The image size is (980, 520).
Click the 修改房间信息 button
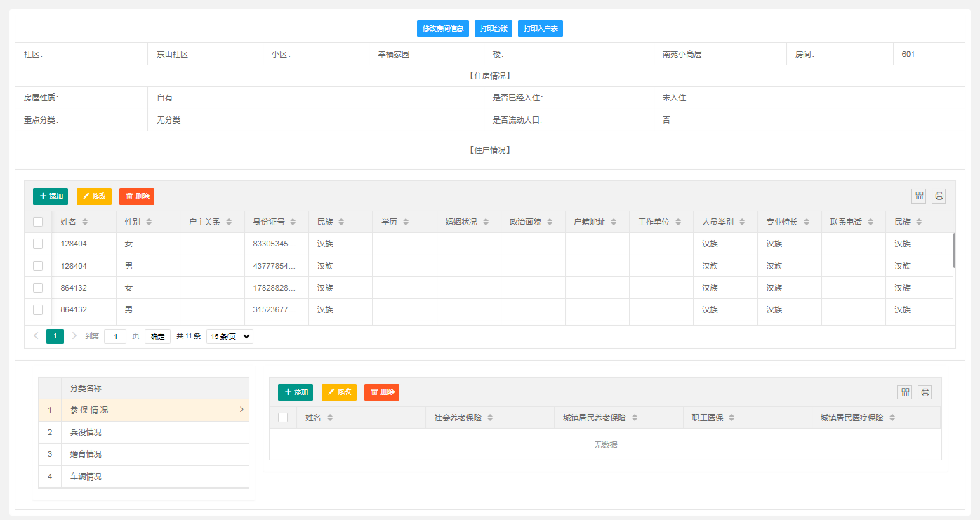(442, 29)
